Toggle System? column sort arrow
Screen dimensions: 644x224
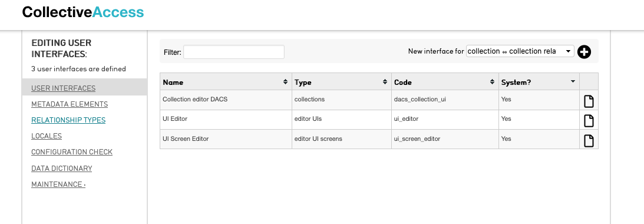pyautogui.click(x=573, y=81)
